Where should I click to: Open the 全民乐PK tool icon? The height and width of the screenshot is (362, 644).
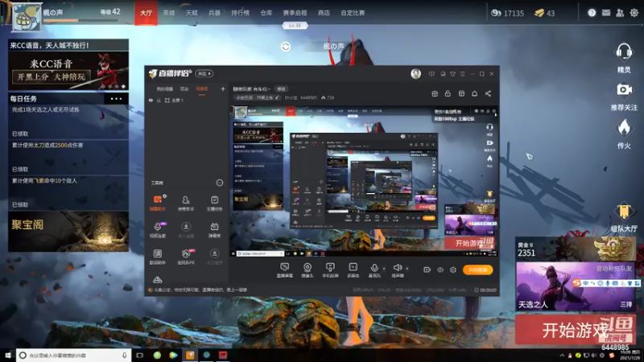(x=186, y=257)
